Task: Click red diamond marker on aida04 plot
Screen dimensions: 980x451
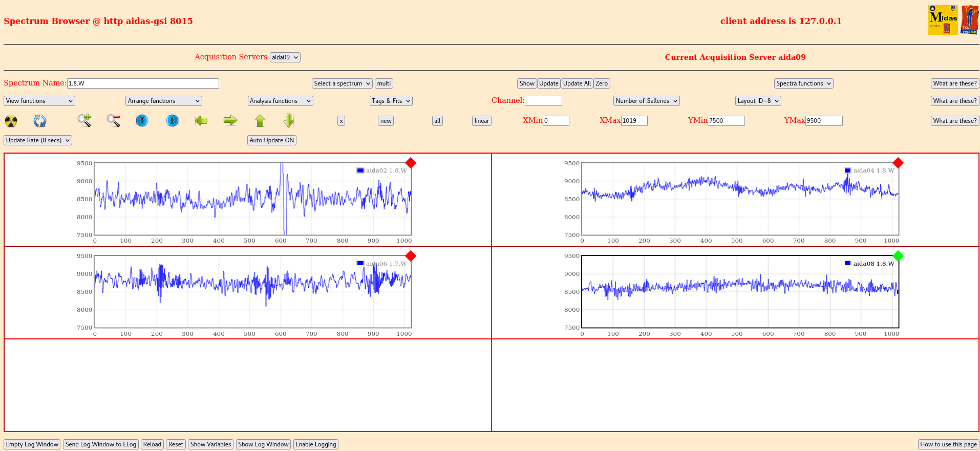Action: click(898, 163)
